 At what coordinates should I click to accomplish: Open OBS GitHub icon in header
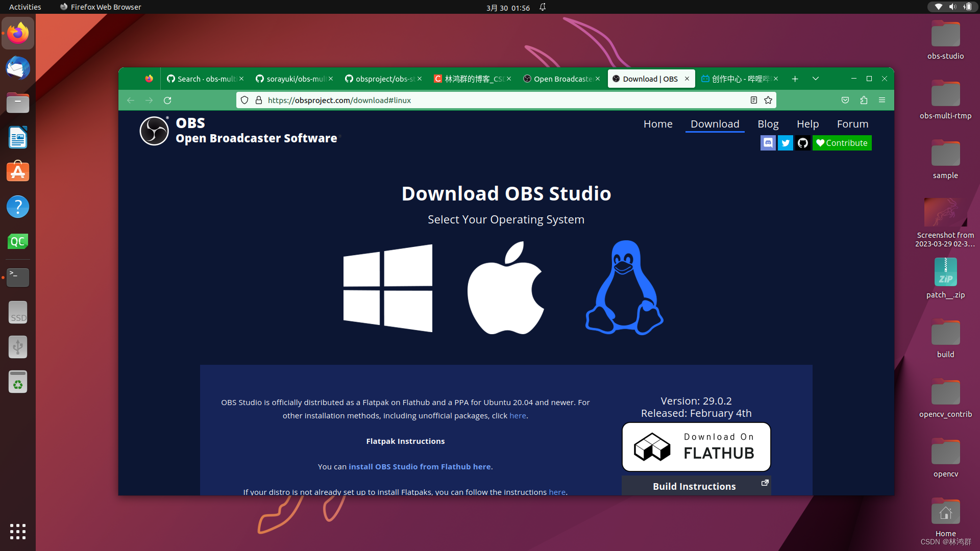point(802,143)
